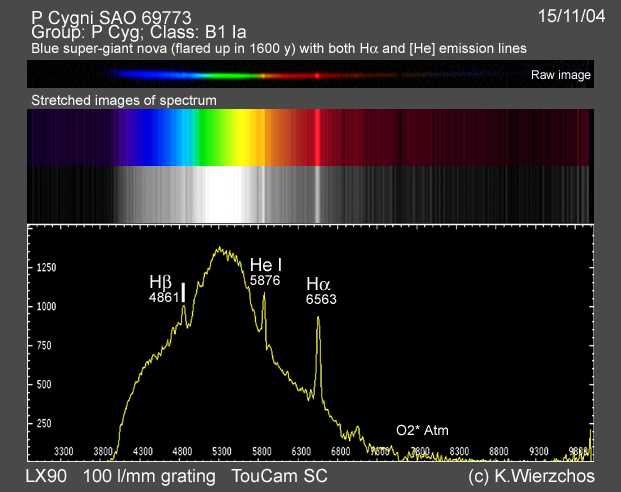621x492 pixels.
Task: Click the 'Blue super-giant nova' description line
Action: coord(279,48)
